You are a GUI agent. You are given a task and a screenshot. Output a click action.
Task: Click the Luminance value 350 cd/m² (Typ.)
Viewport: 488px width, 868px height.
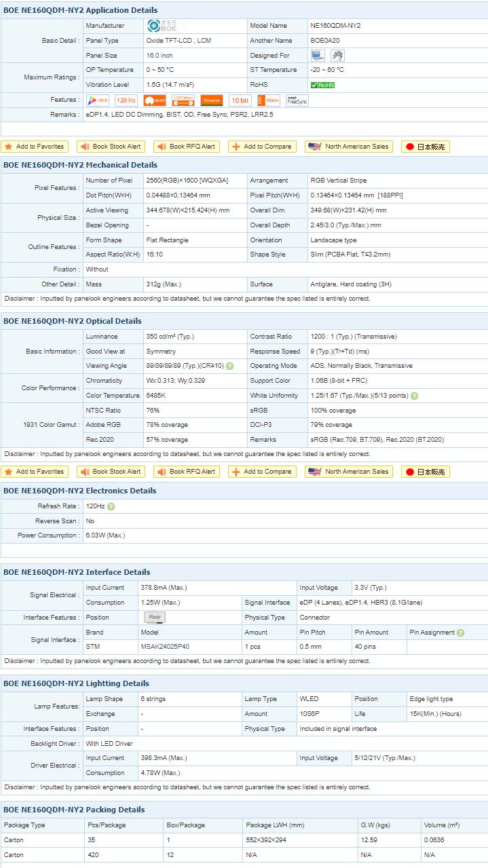point(170,337)
